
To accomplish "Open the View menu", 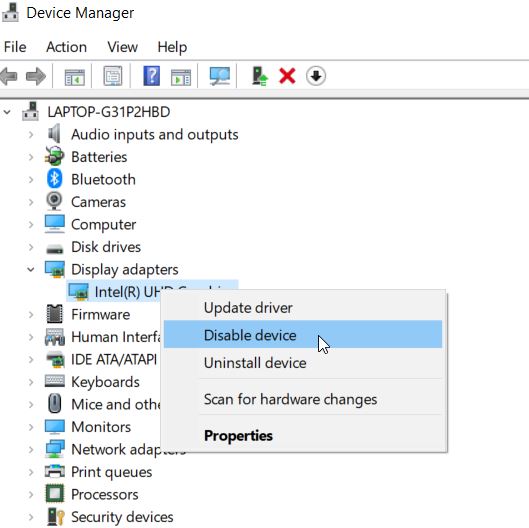I will [122, 47].
